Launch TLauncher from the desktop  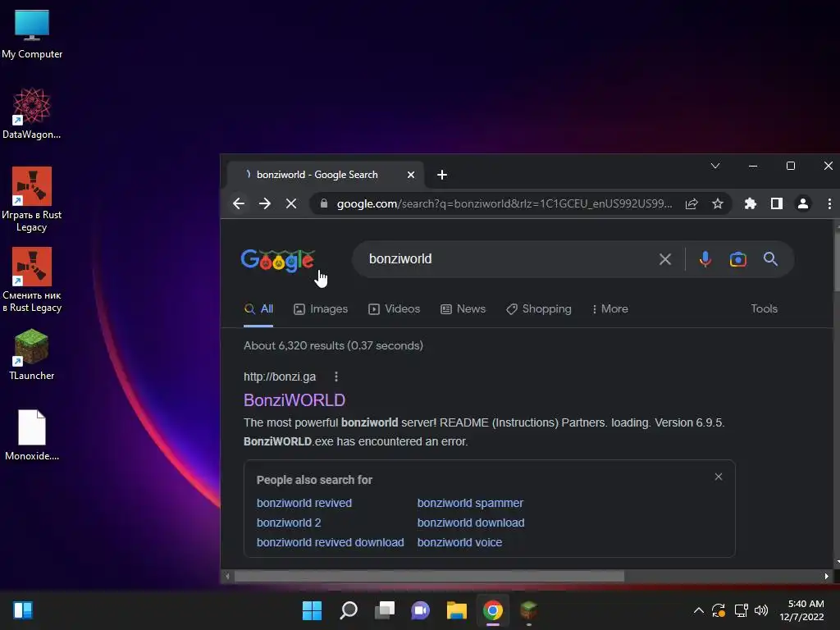click(x=32, y=354)
